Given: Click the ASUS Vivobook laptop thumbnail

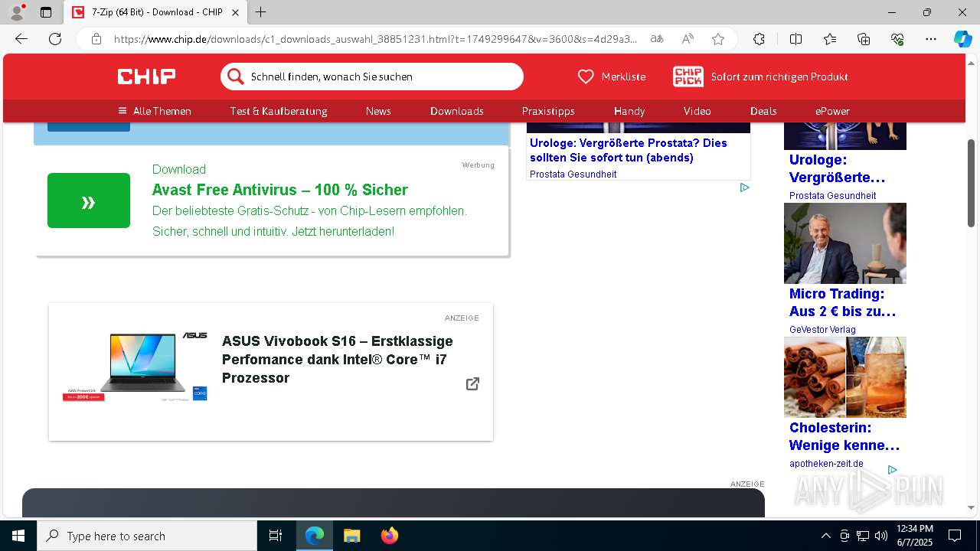Looking at the screenshot, I should click(x=136, y=367).
